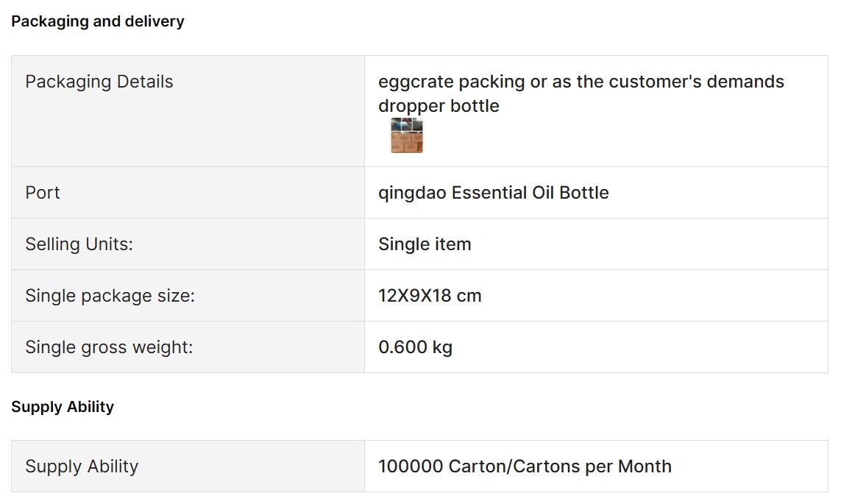Select the 'Port' label cell
The width and height of the screenshot is (841, 504).
click(x=188, y=193)
